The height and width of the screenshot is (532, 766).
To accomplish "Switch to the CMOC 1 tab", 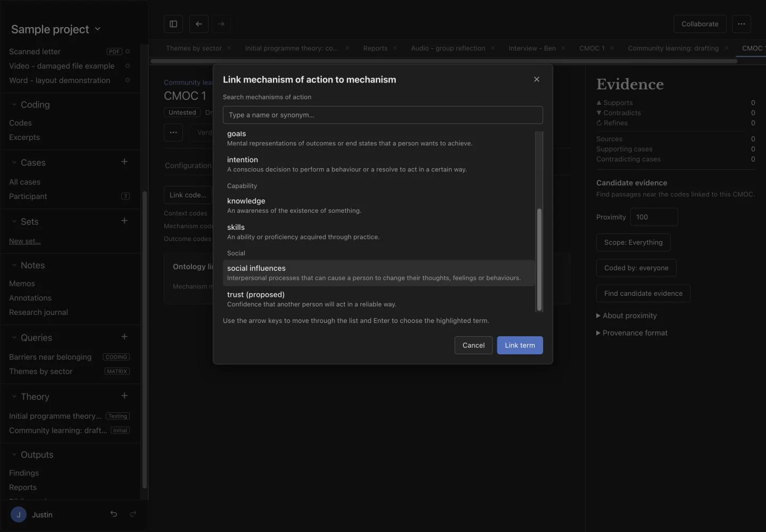I will [x=592, y=48].
